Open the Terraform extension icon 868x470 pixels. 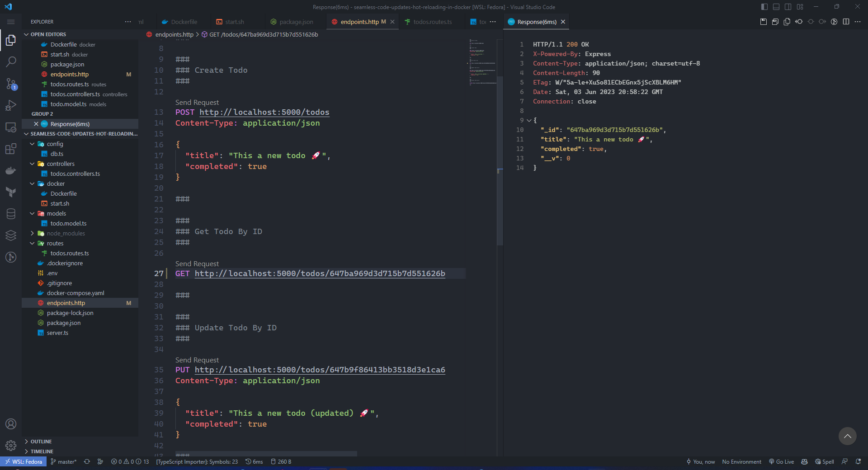click(x=11, y=192)
